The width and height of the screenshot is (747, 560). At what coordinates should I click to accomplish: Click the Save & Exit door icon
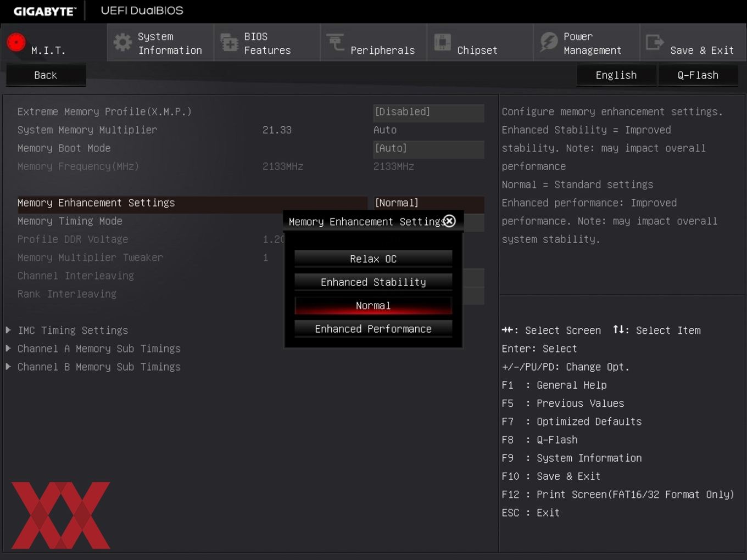(x=655, y=42)
